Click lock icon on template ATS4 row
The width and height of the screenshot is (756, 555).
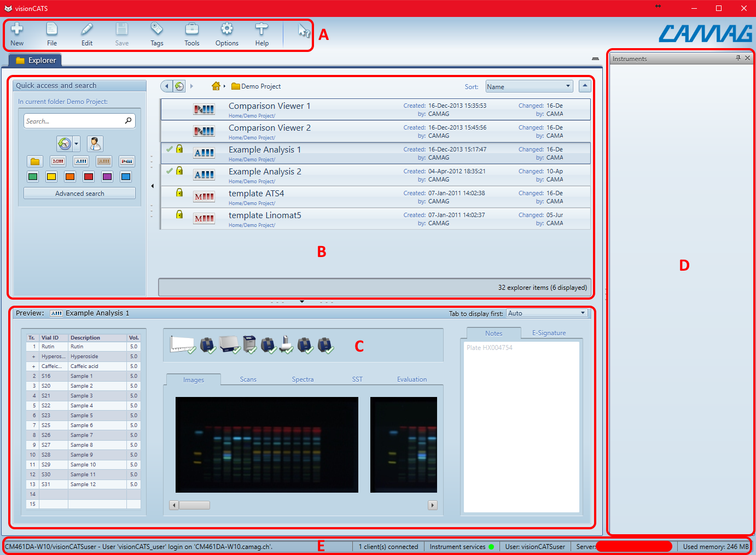point(179,192)
